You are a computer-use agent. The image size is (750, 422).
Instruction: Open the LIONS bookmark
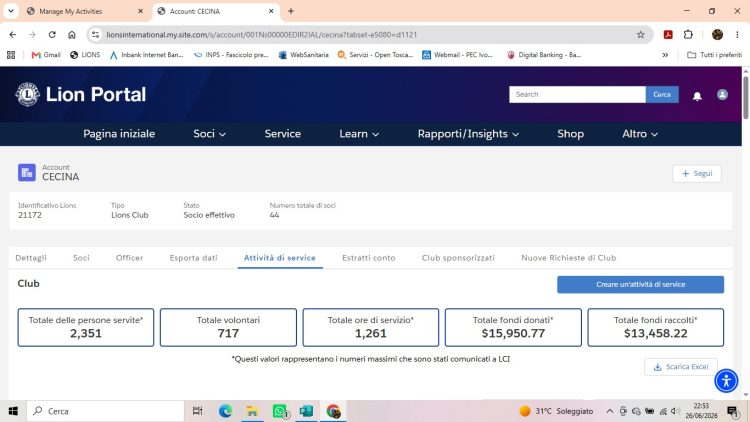click(85, 55)
